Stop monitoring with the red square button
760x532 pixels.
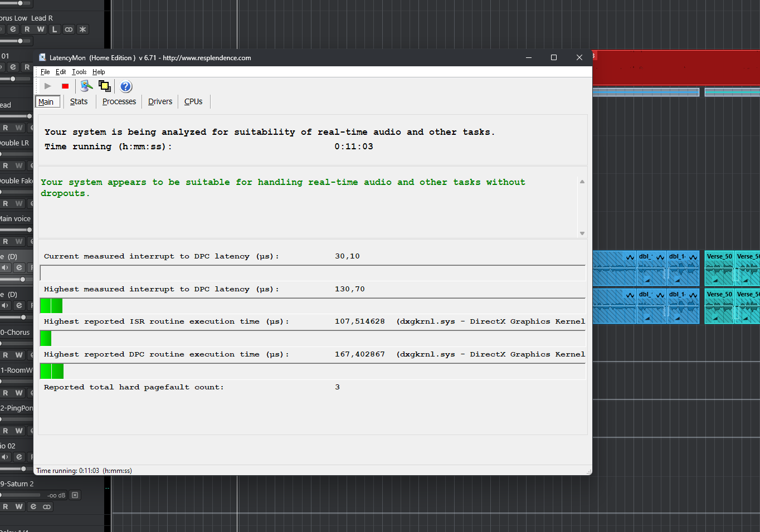[x=65, y=86]
